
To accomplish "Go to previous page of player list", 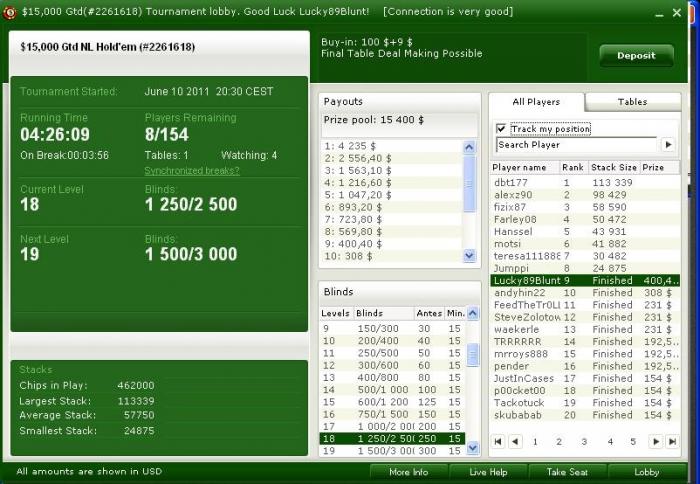I will (515, 442).
